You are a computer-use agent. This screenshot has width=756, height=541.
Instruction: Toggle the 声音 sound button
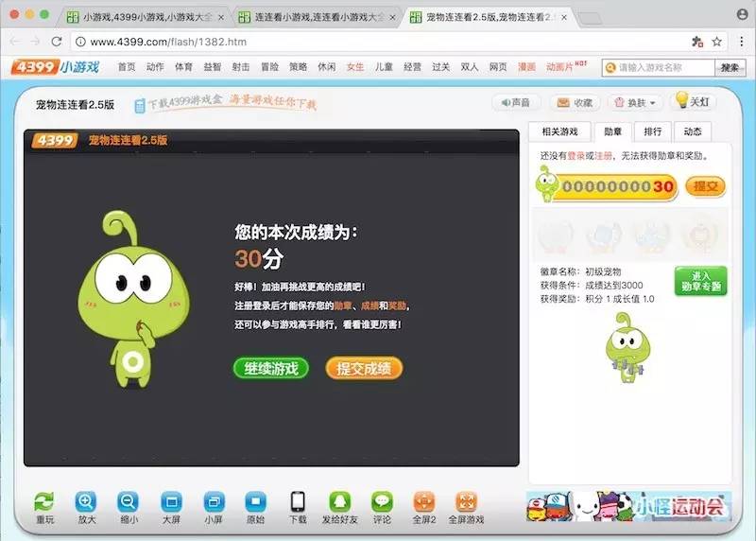pyautogui.click(x=515, y=102)
